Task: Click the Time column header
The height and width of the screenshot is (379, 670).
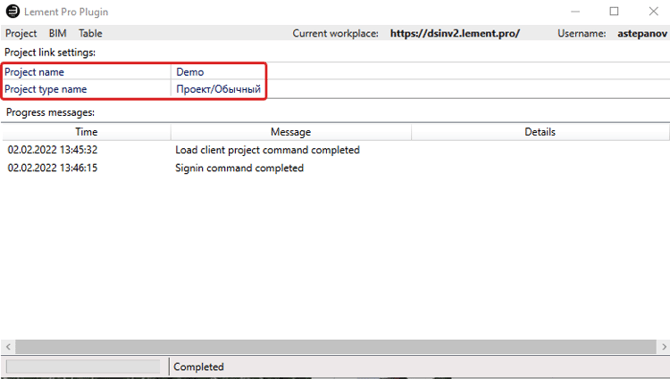Action: point(86,132)
